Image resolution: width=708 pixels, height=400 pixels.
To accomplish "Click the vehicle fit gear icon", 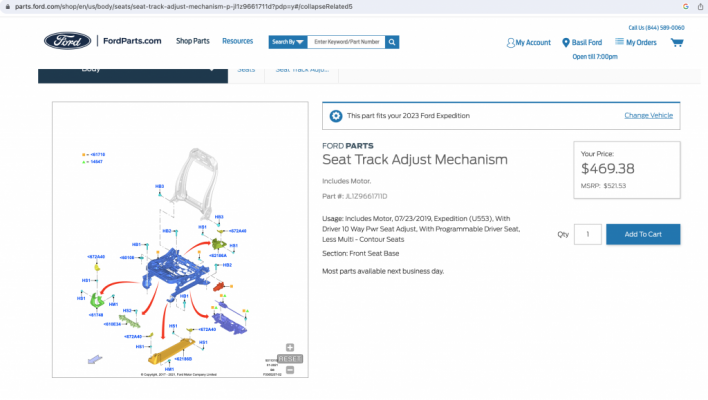I will click(x=335, y=116).
